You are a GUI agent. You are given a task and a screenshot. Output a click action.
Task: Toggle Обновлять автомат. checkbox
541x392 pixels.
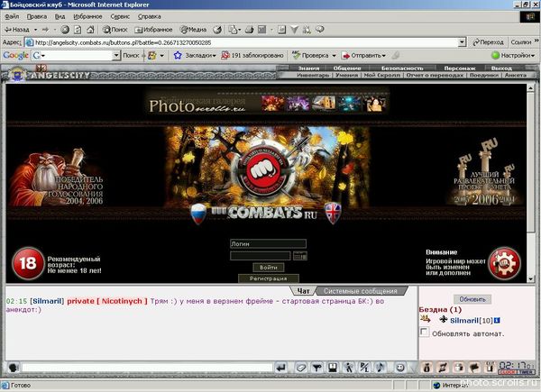tap(424, 332)
